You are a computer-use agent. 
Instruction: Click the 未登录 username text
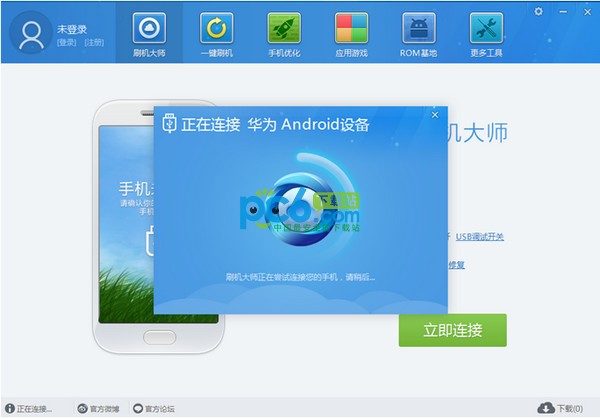click(x=72, y=29)
